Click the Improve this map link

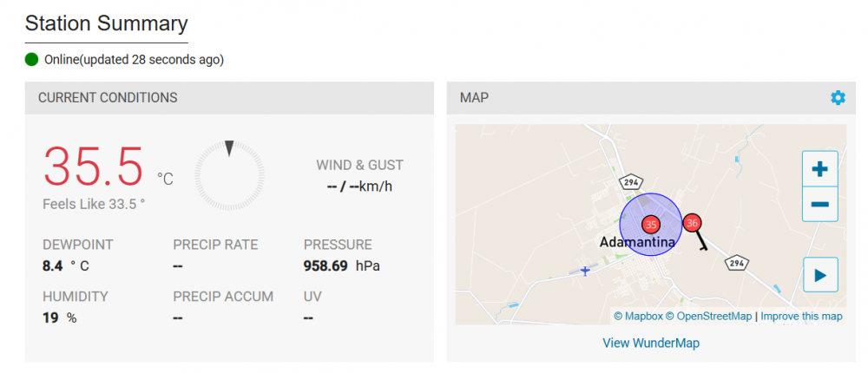801,316
